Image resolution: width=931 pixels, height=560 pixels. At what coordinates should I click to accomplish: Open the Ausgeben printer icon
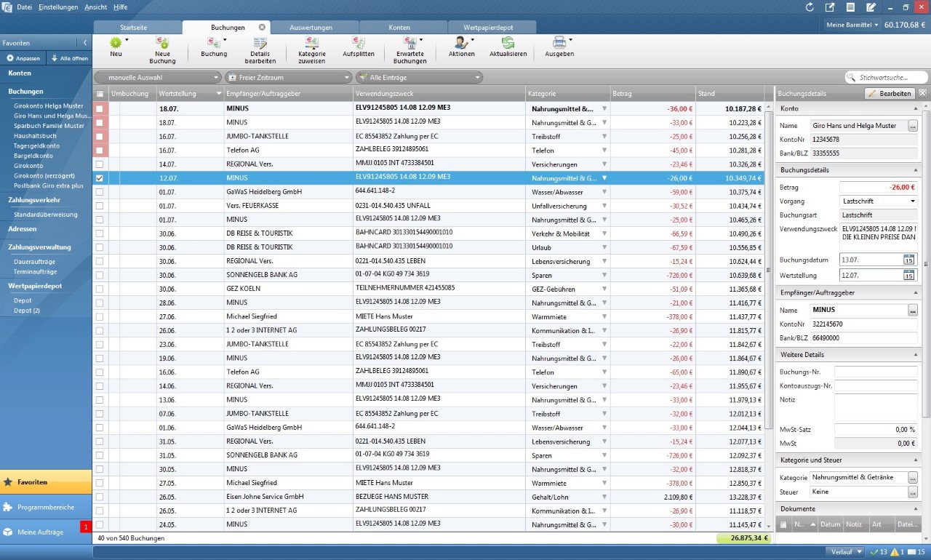(559, 43)
